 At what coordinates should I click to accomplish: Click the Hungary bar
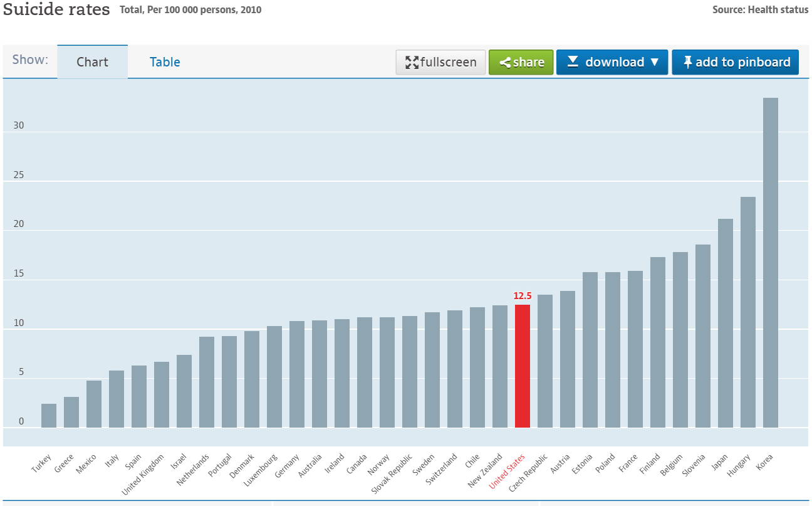click(x=748, y=312)
